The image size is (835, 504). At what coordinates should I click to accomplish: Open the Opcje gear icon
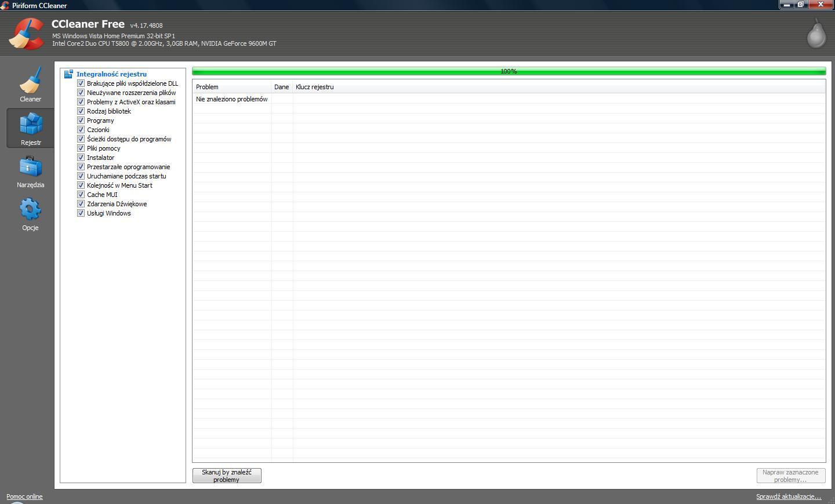30,209
